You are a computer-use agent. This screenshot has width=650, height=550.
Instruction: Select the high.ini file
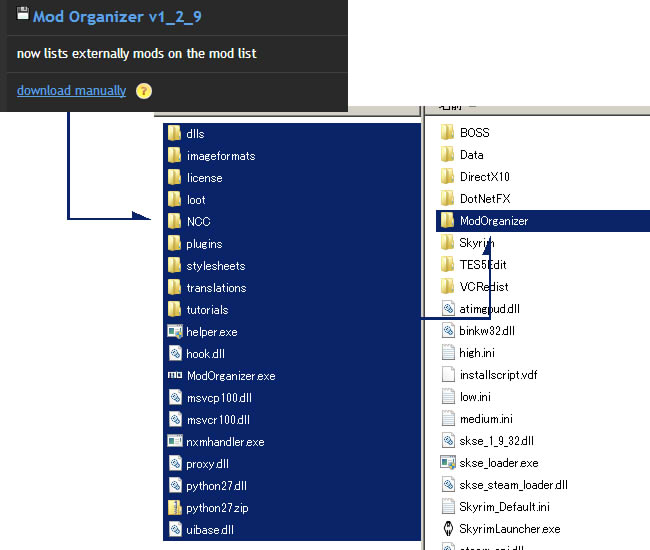468,352
